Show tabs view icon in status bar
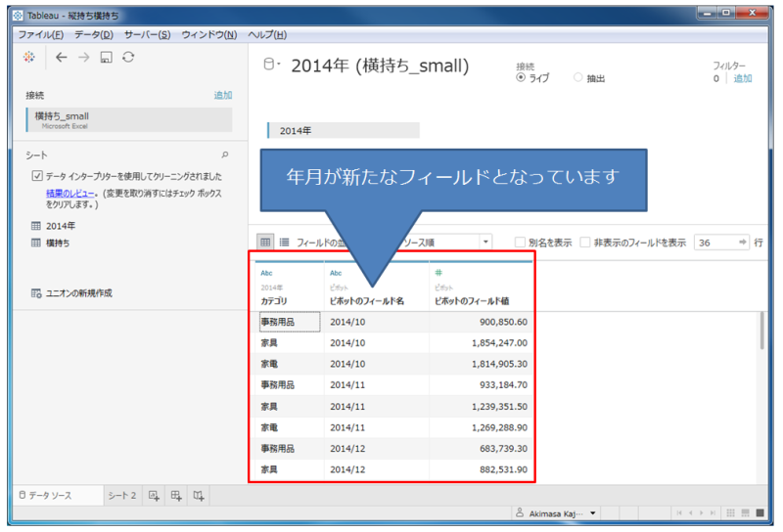Image resolution: width=783 pixels, height=532 pixels. tap(760, 513)
